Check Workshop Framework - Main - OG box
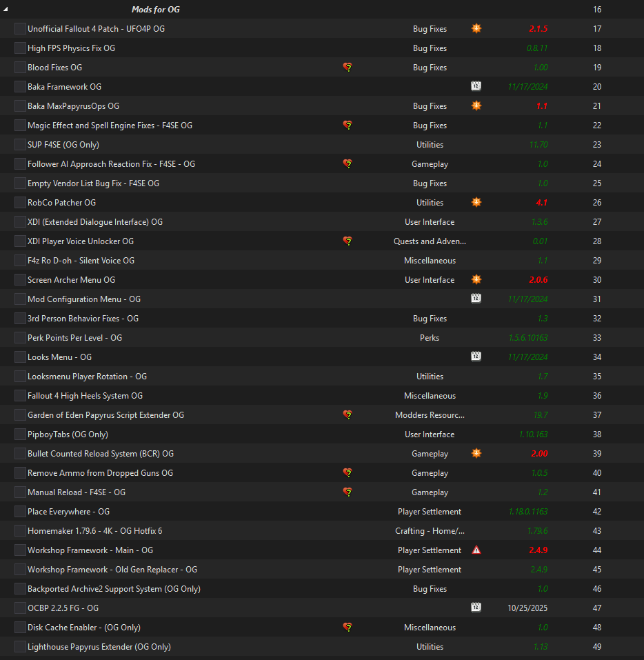Screen dimensions: 644x660 tap(20, 550)
